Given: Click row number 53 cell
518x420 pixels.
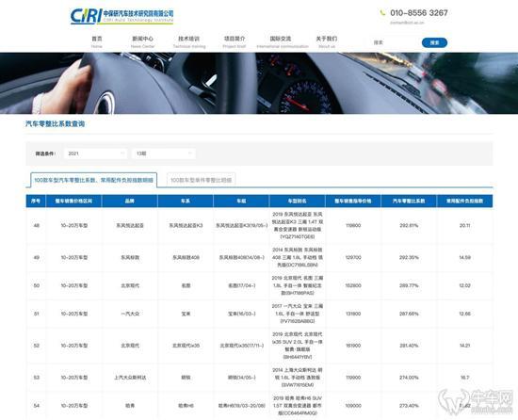Looking at the screenshot, I should click(x=37, y=378).
